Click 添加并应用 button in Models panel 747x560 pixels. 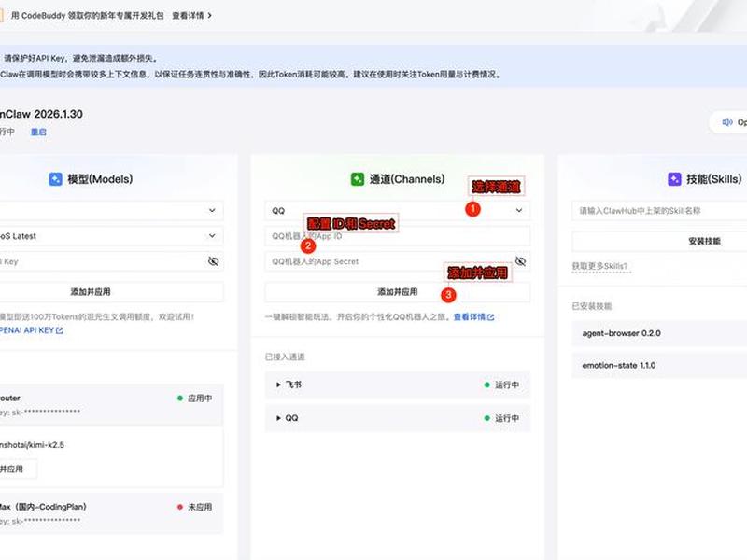pyautogui.click(x=110, y=291)
